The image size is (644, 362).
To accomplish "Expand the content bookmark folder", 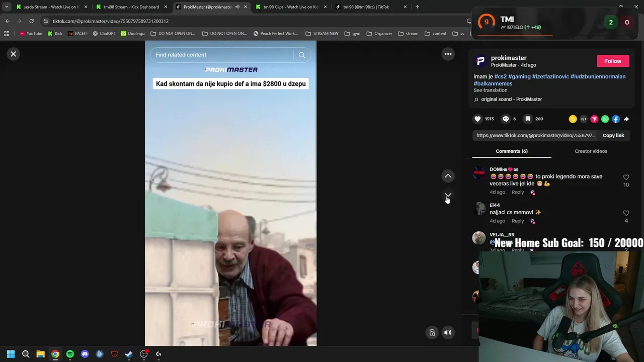I will pos(435,34).
